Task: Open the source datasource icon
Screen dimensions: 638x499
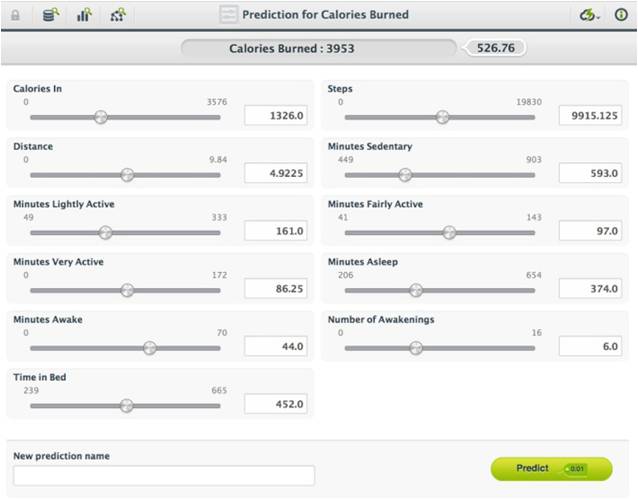Action: (50, 15)
